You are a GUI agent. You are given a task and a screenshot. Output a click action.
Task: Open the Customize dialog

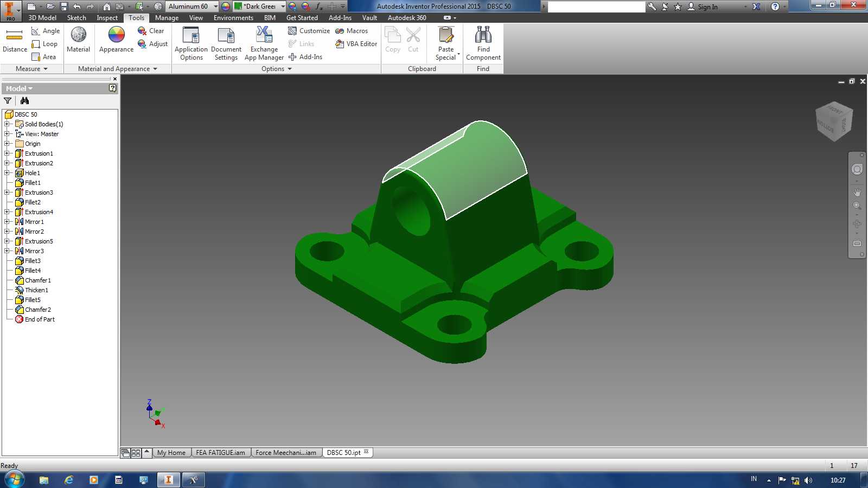click(x=309, y=31)
